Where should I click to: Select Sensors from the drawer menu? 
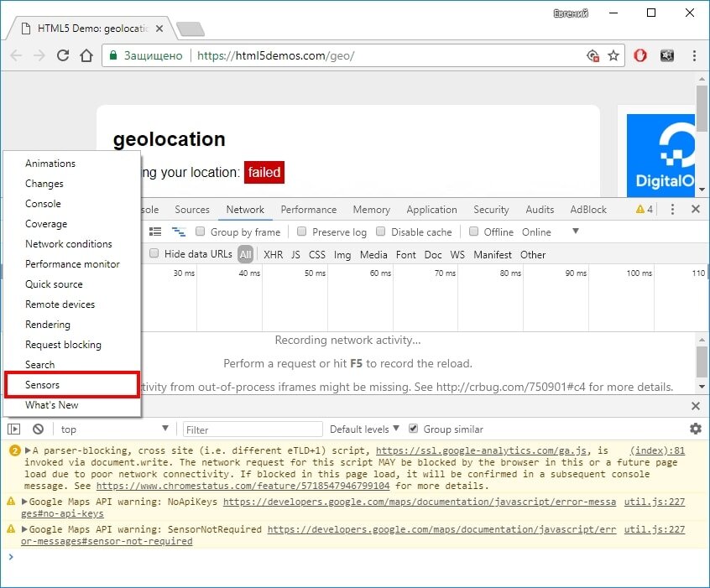[x=72, y=385]
